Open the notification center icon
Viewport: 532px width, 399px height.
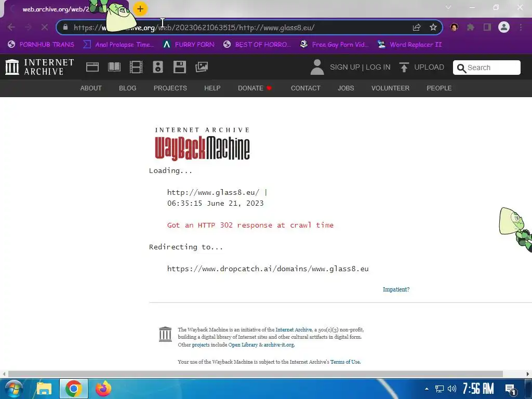[510, 389]
